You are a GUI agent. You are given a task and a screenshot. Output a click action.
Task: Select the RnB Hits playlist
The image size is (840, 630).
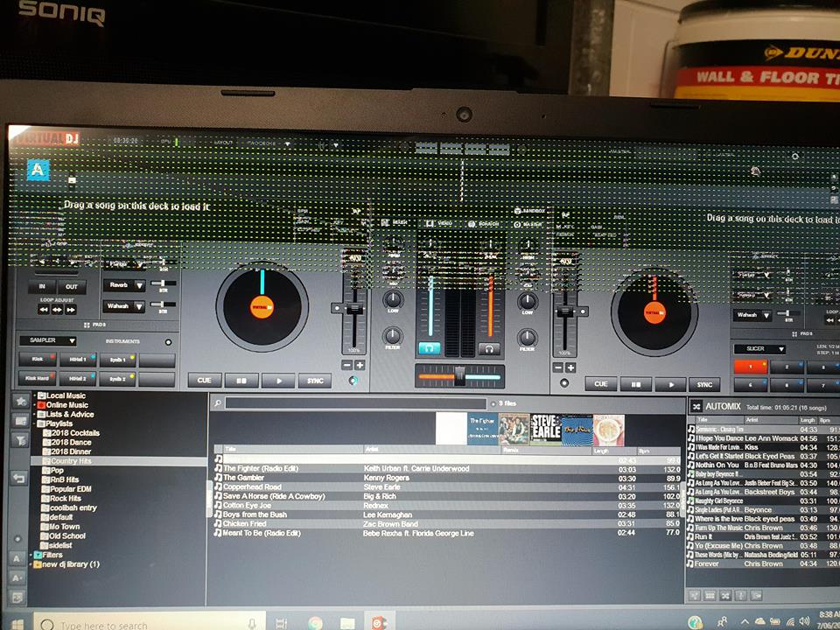60,480
